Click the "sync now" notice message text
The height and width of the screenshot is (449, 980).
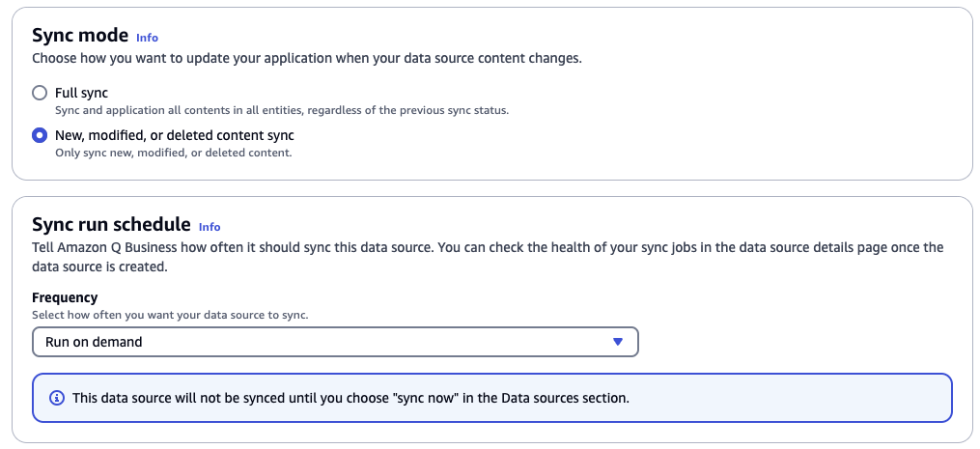351,398
